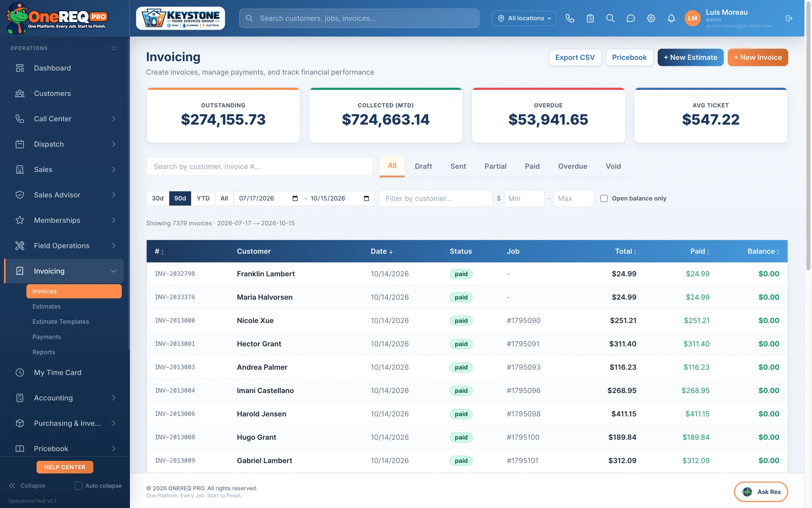Expand the Accounting submenu chevron
The image size is (812, 508).
(114, 398)
